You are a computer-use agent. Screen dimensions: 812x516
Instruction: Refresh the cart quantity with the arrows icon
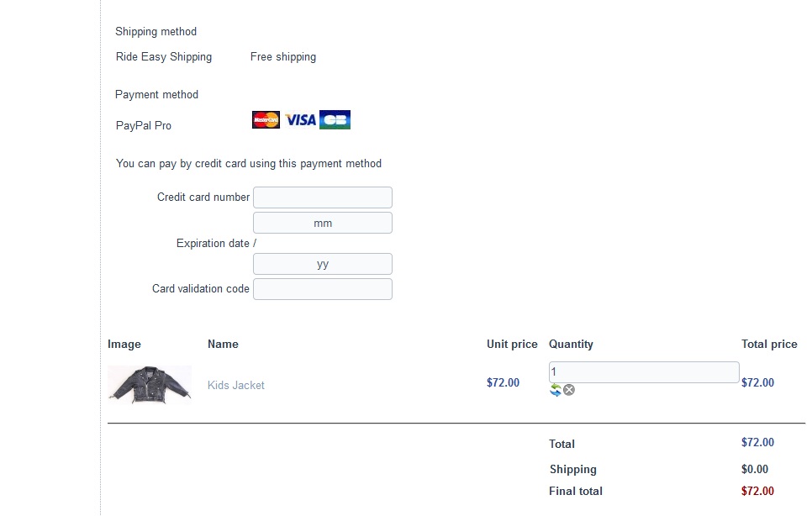point(556,390)
